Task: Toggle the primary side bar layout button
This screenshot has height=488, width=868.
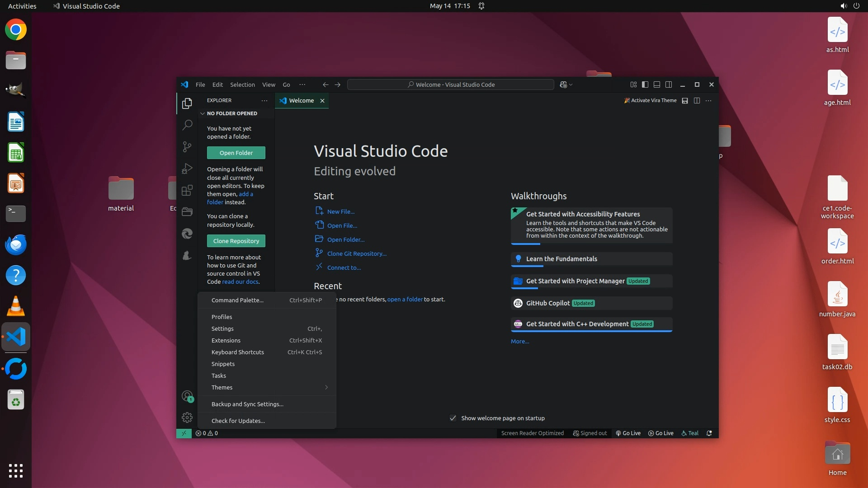Action: pyautogui.click(x=645, y=84)
